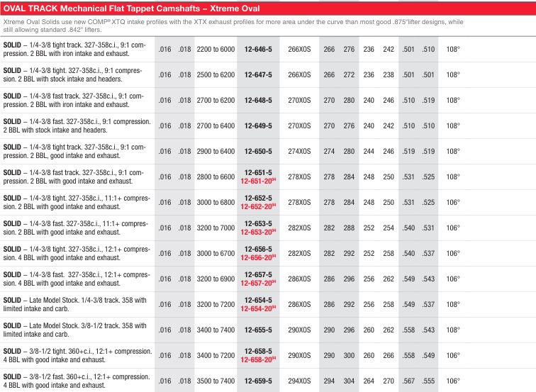Image resolution: width=536 pixels, height=392 pixels.
Task: Click duration 272 in the 12-647-5 row
Action: point(349,74)
